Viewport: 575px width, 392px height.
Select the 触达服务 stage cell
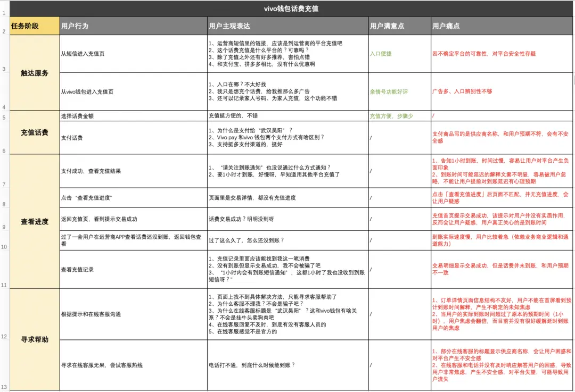click(35, 73)
